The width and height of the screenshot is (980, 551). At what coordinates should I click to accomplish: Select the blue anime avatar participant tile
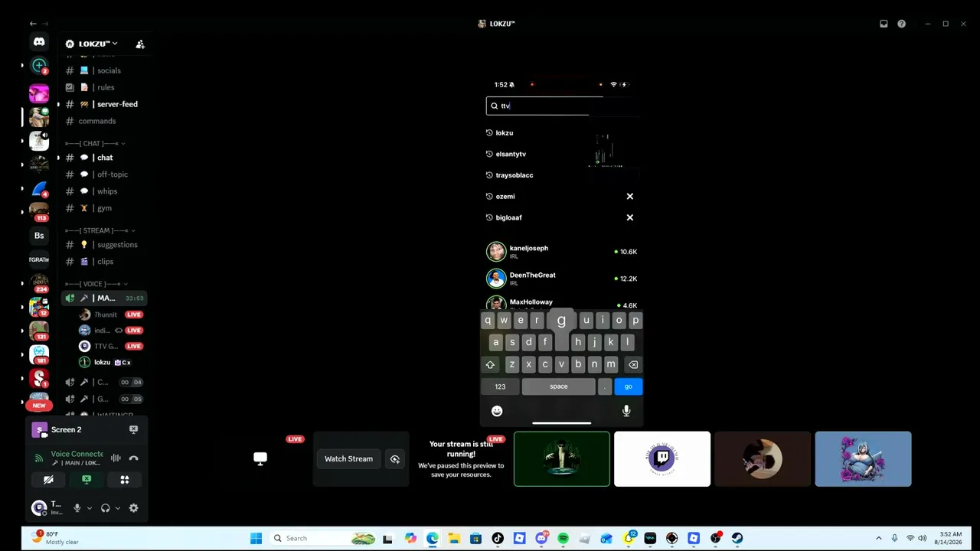[863, 459]
